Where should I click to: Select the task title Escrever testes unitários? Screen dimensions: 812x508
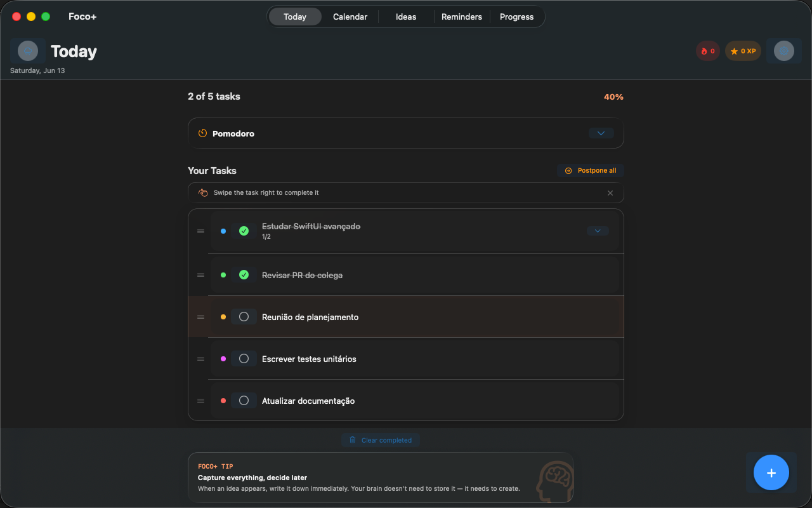309,359
